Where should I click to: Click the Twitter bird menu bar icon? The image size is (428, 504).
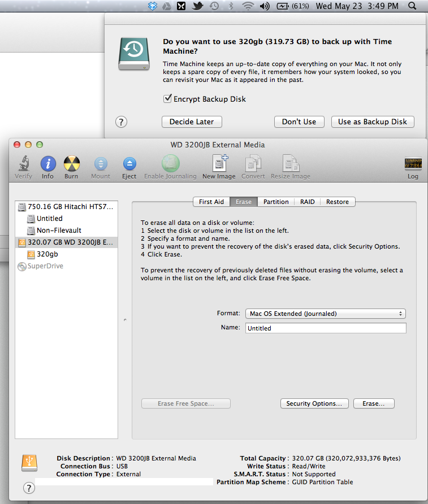197,6
